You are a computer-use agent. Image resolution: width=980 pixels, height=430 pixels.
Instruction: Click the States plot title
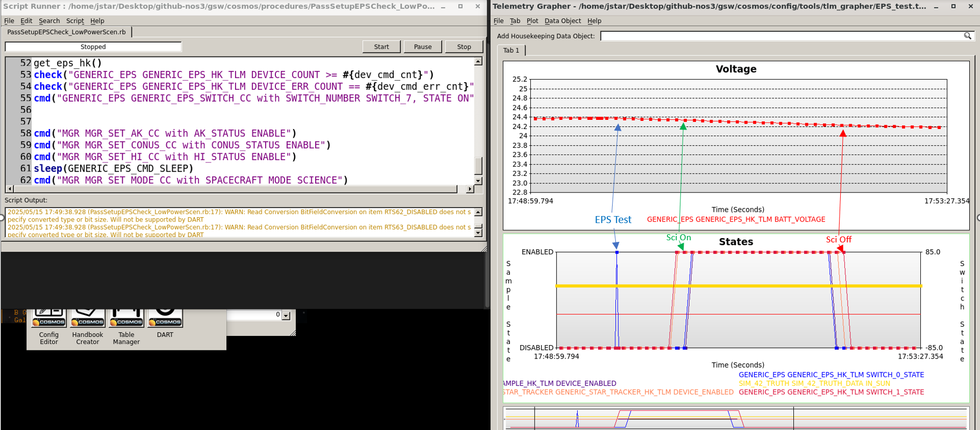click(x=736, y=242)
